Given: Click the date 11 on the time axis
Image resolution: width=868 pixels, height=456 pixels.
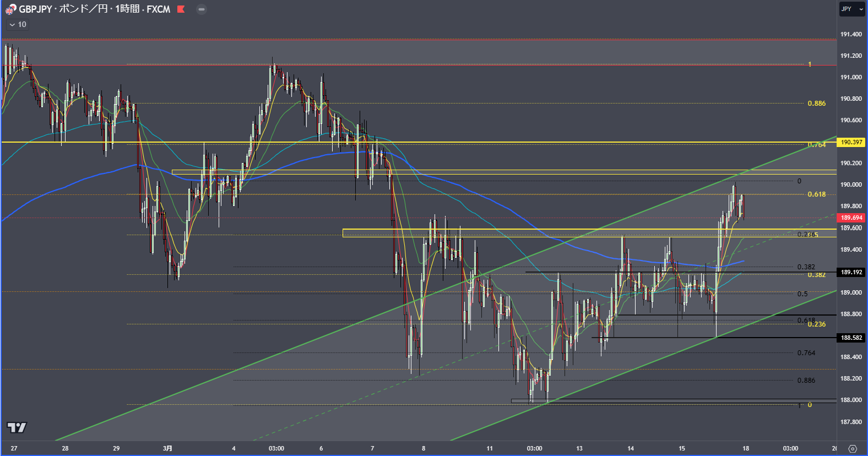Looking at the screenshot, I should point(490,448).
